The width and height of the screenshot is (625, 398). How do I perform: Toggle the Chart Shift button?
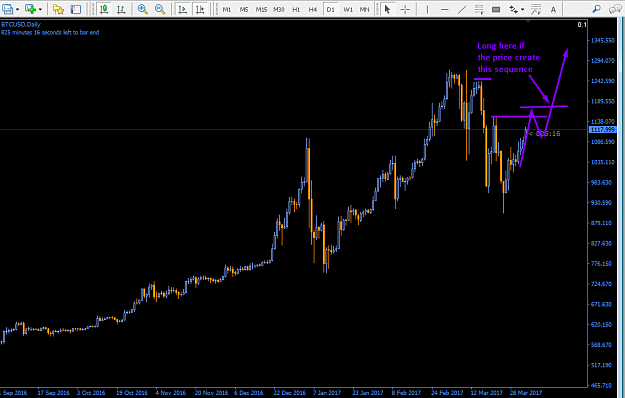tap(200, 9)
